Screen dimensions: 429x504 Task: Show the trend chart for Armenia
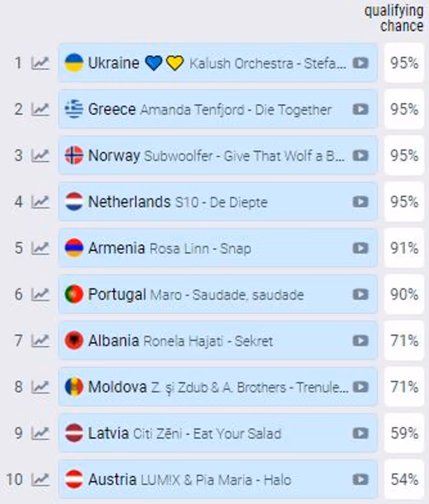40,248
